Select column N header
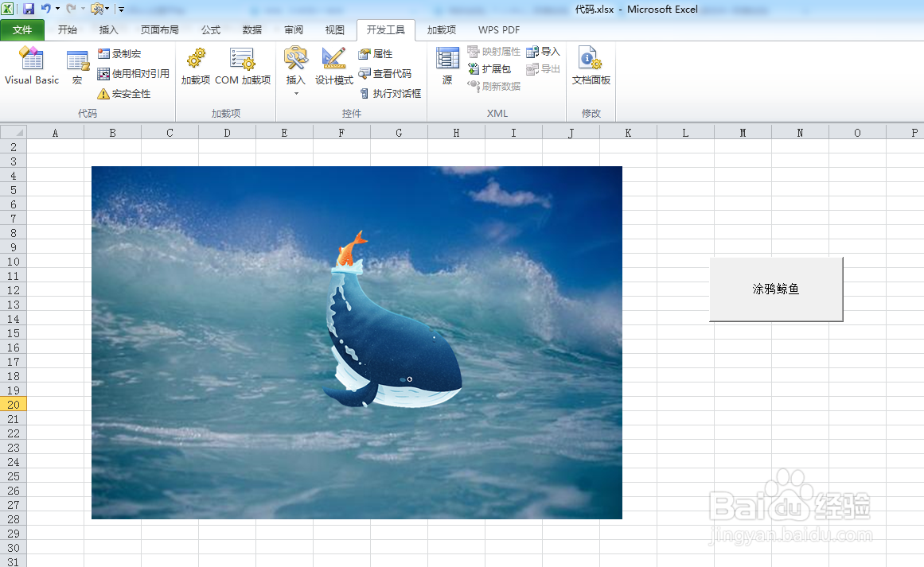This screenshot has height=567, width=924. (800, 133)
